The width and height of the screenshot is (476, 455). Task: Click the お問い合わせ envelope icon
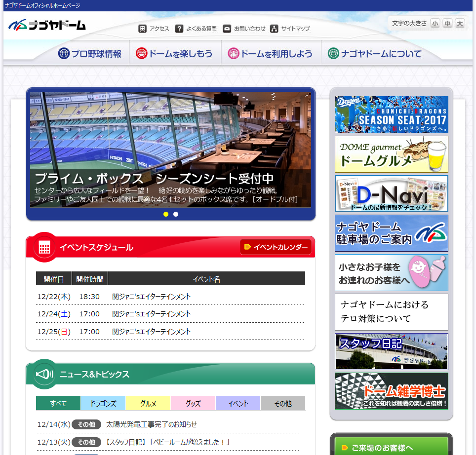coord(227,29)
